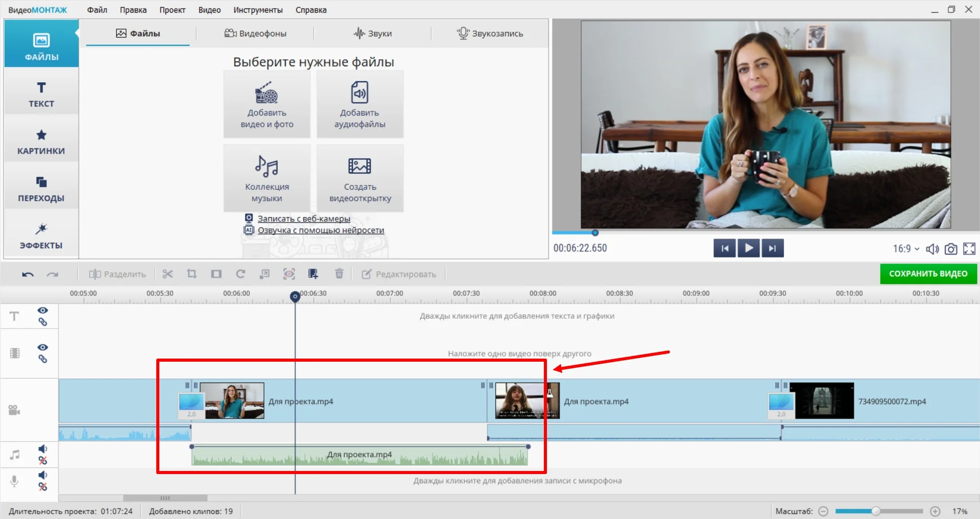
Task: Click the green Сохранить видео button
Action: (x=928, y=274)
